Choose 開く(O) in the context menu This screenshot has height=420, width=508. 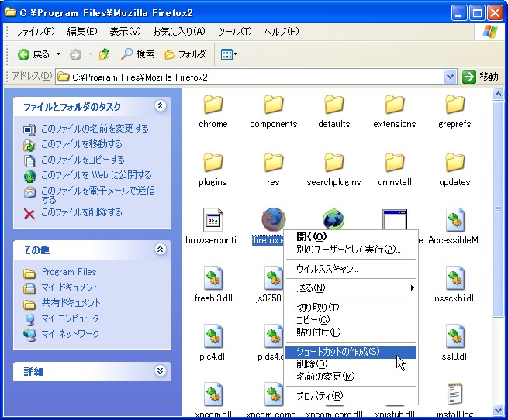[x=351, y=237]
